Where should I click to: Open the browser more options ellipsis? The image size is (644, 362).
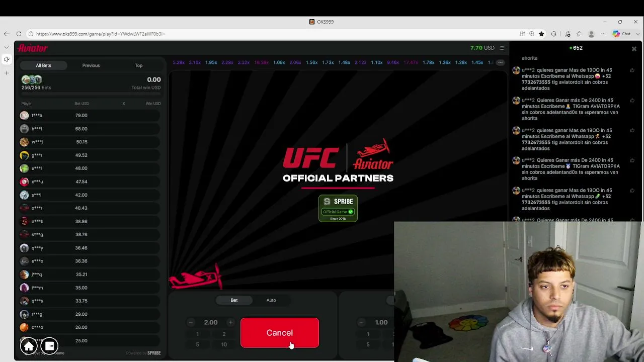click(603, 34)
